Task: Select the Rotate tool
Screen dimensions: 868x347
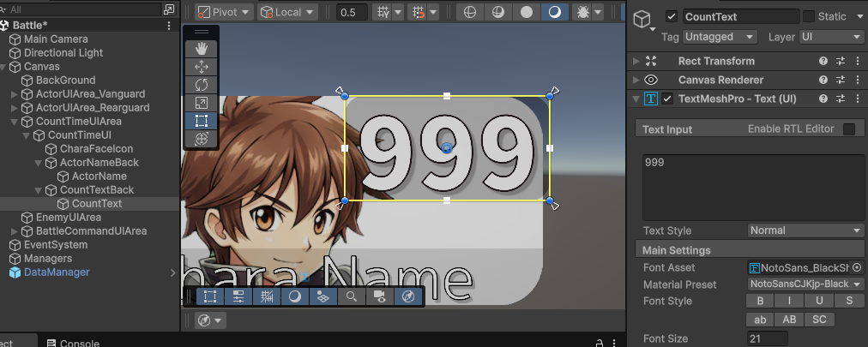Action: click(202, 85)
